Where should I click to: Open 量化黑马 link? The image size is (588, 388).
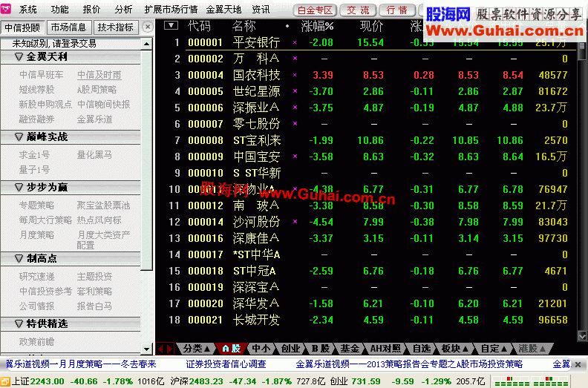point(94,155)
